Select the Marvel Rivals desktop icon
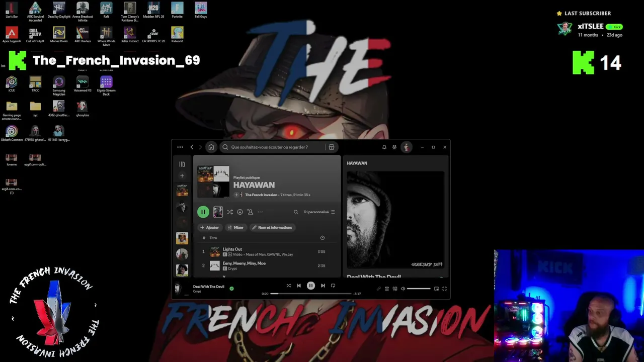Screen dimensions: 644x362 click(x=59, y=35)
